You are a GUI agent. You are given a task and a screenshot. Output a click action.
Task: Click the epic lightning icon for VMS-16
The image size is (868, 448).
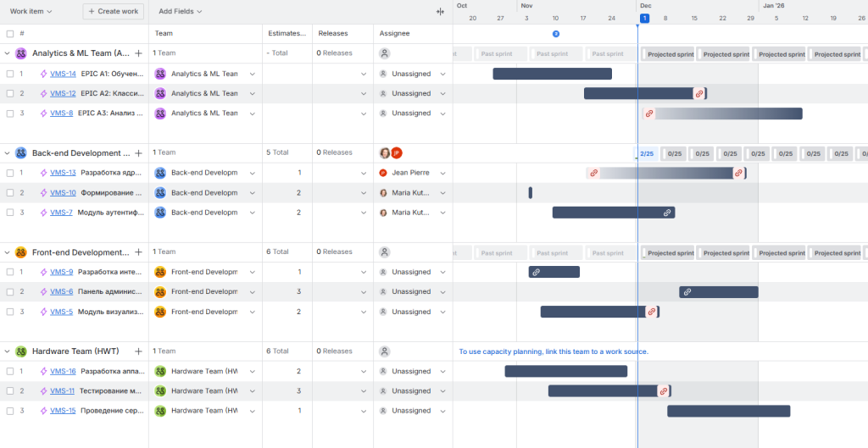pos(44,371)
